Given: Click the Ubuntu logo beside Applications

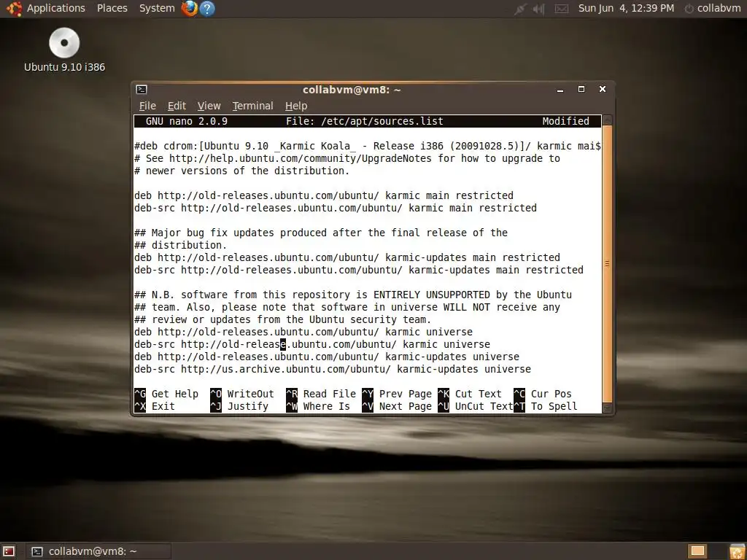Looking at the screenshot, I should [14, 8].
